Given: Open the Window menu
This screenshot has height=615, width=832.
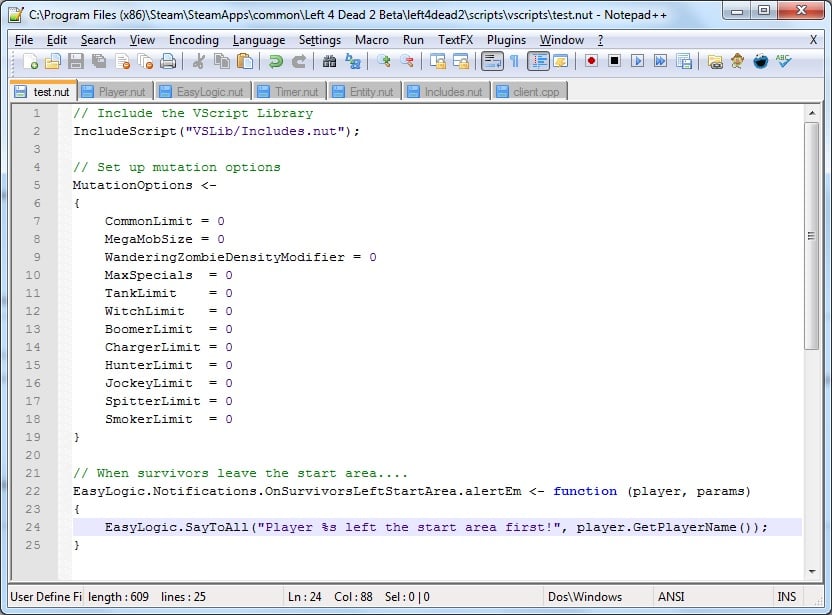Looking at the screenshot, I should click(x=562, y=40).
